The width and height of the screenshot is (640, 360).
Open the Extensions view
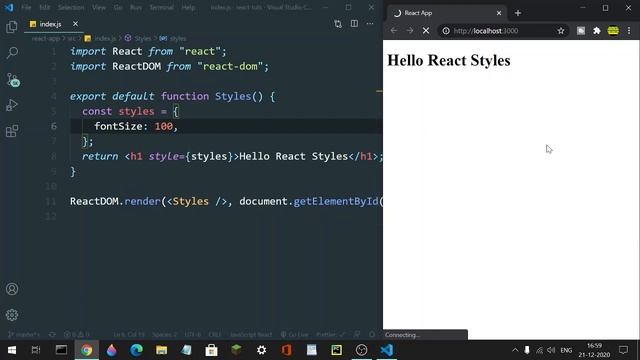pyautogui.click(x=12, y=131)
